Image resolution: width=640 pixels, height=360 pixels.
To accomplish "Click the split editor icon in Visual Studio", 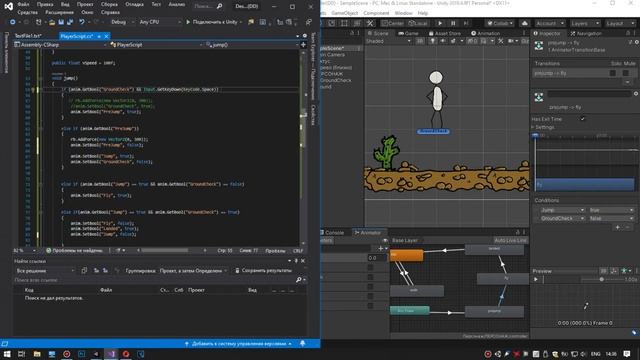I will 303,44.
